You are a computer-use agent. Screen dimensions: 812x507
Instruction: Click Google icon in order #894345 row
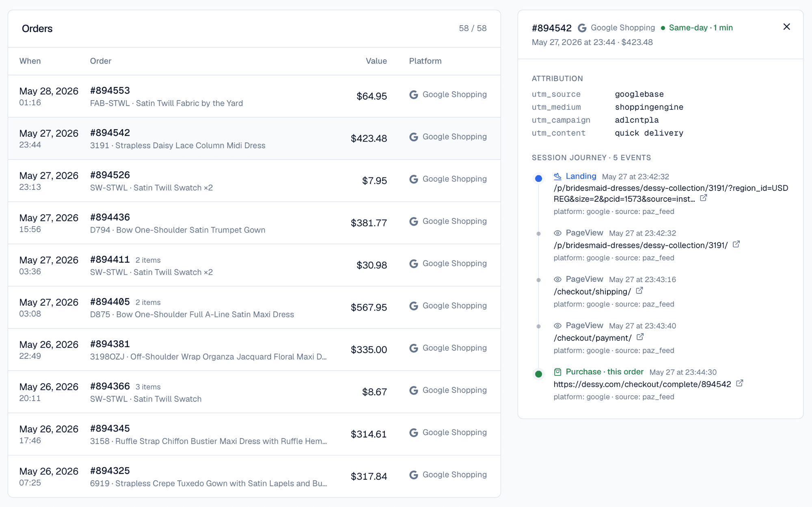click(414, 432)
